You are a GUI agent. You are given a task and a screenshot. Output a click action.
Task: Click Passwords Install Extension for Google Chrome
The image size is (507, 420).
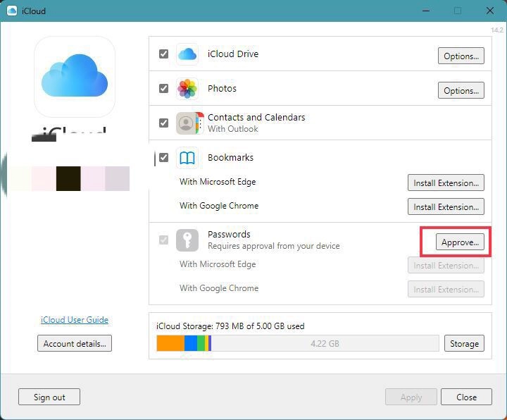pos(446,289)
